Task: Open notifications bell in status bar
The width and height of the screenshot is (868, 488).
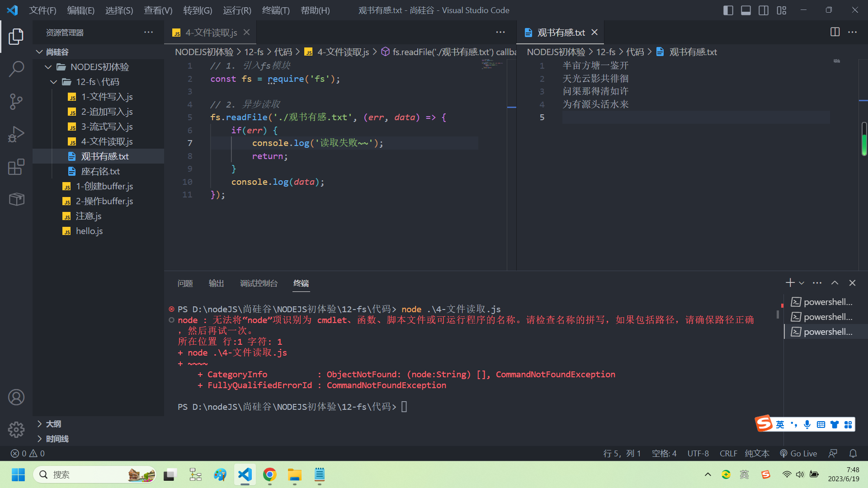Action: 853,453
